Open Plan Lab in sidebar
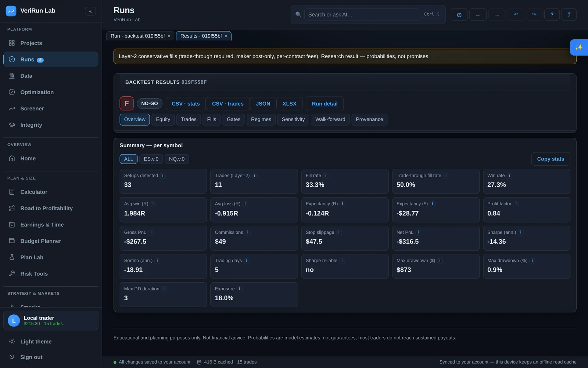Screen dimensions: 588x368 (51, 258)
